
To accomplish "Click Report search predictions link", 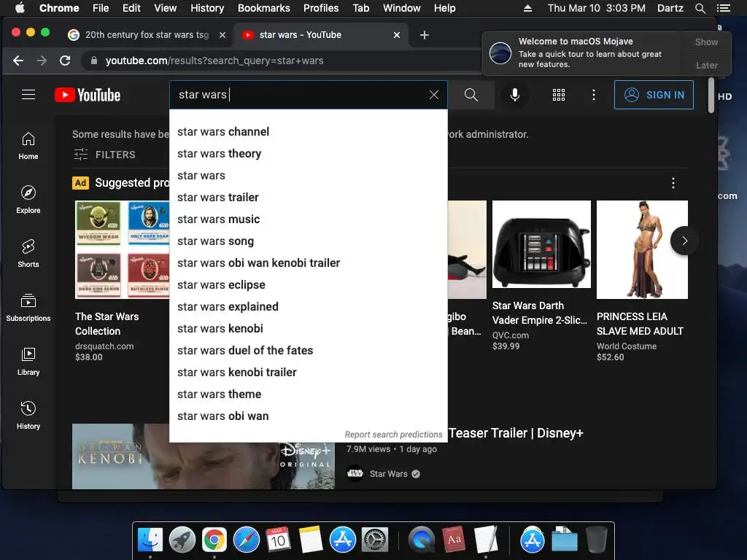I will 393,435.
